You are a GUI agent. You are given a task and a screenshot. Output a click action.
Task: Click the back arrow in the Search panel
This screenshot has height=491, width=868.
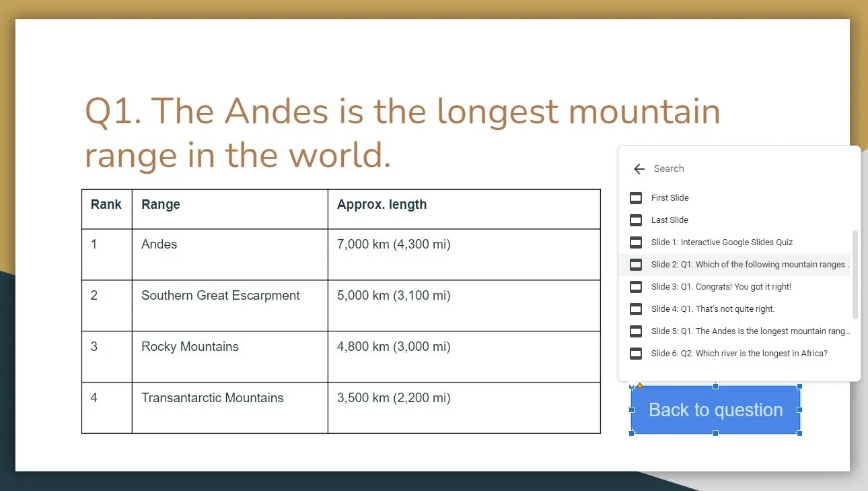click(638, 168)
